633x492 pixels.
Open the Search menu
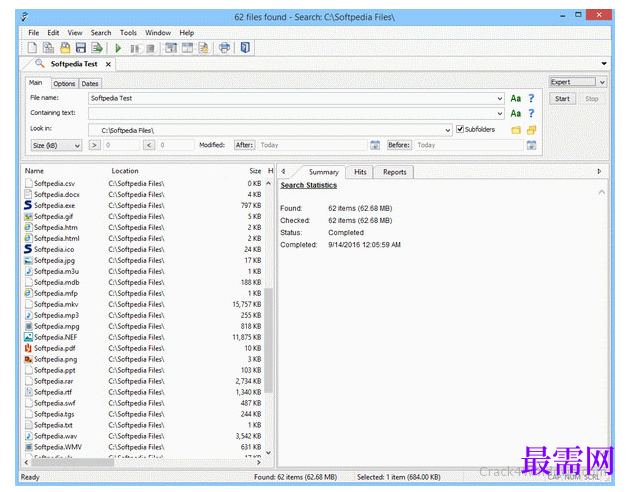pos(101,33)
